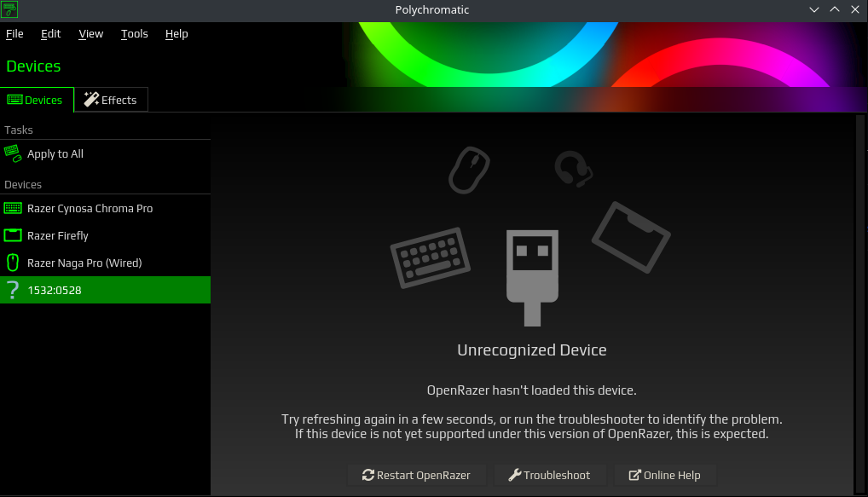
Task: Click the Apply to All lightning icon
Action: [x=13, y=153]
